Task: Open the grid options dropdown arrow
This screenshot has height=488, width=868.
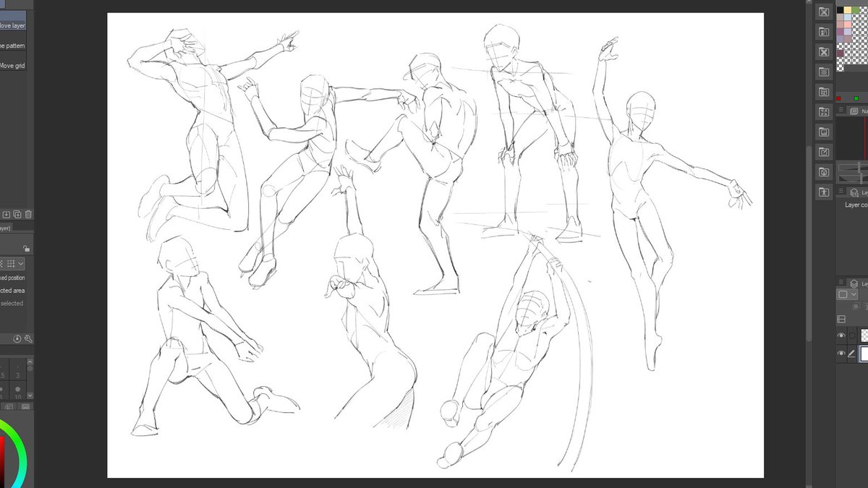Action: tap(21, 264)
